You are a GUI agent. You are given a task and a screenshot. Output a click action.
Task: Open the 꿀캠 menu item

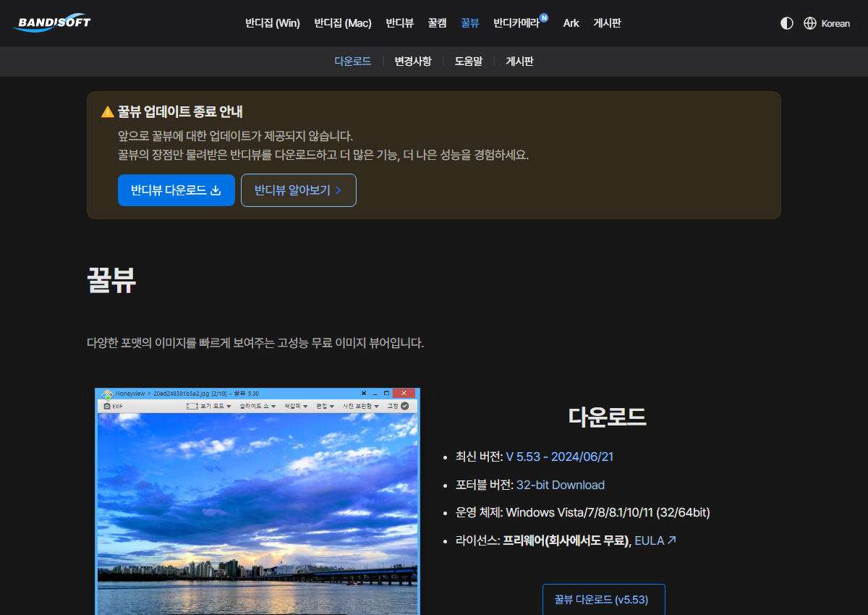pos(437,23)
